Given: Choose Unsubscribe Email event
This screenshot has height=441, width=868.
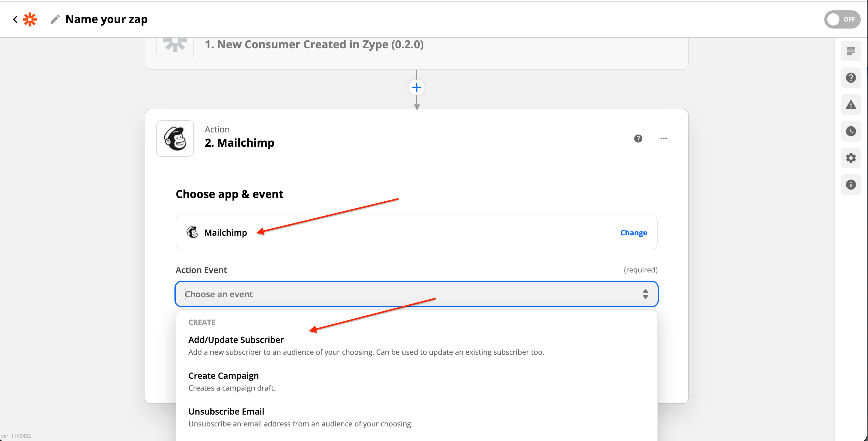Looking at the screenshot, I should pos(416,417).
